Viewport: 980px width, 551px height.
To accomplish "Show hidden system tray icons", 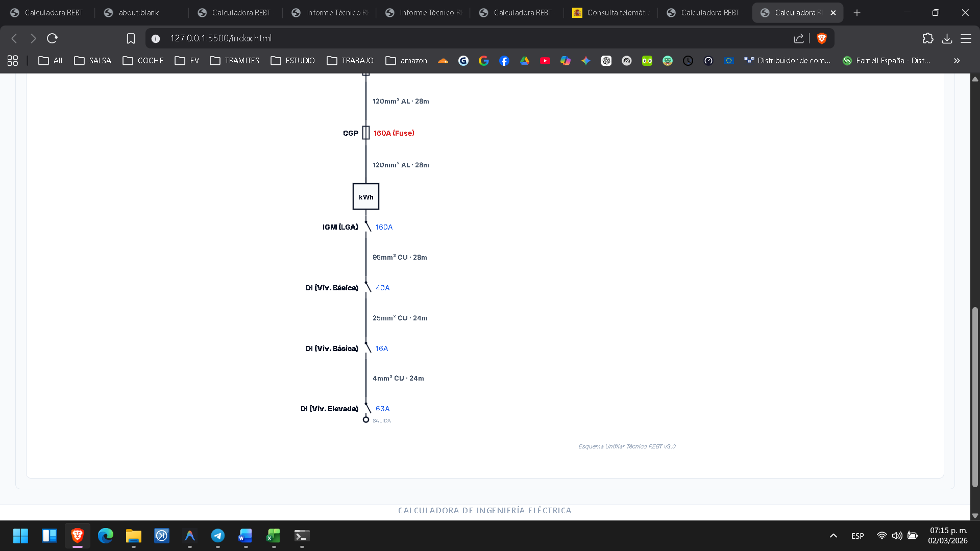I will [833, 536].
